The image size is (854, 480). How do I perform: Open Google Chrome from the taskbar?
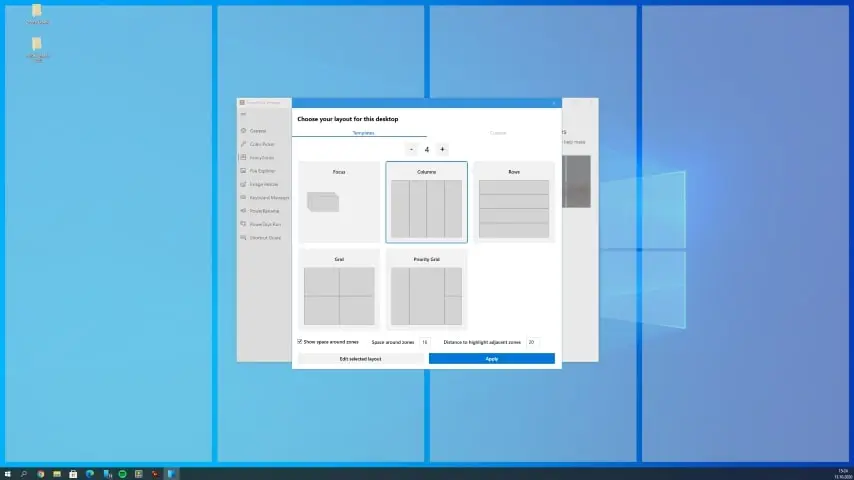pos(40,473)
